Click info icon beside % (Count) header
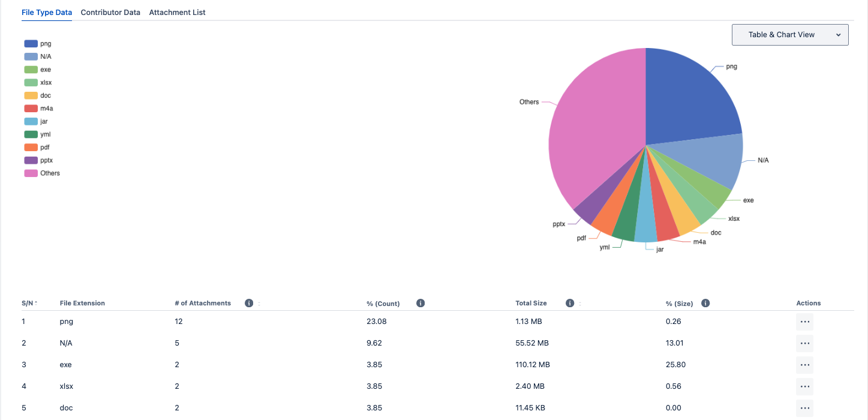 (421, 304)
